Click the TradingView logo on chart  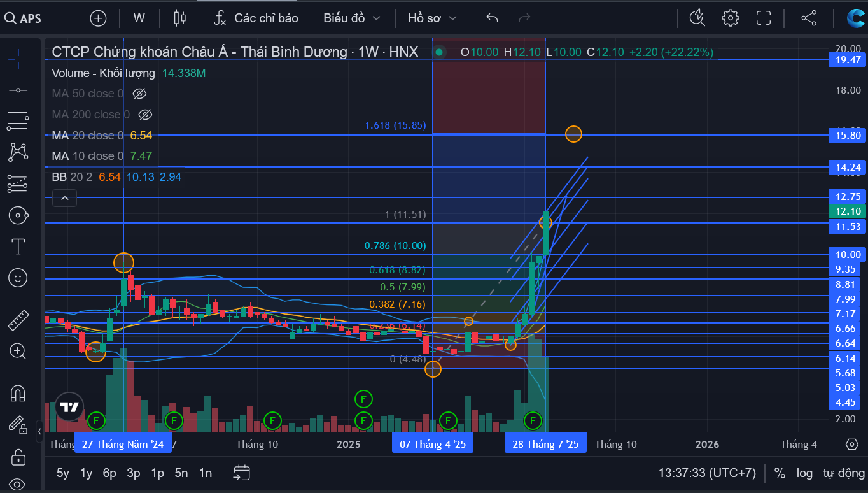point(69,406)
